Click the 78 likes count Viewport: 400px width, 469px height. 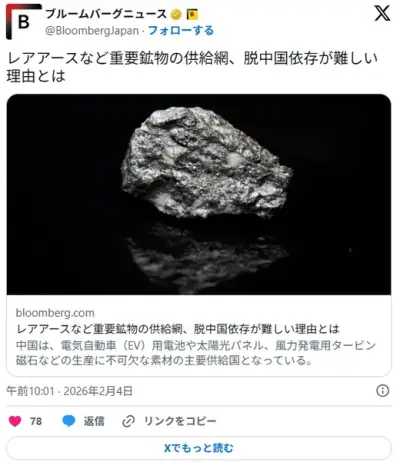point(36,421)
